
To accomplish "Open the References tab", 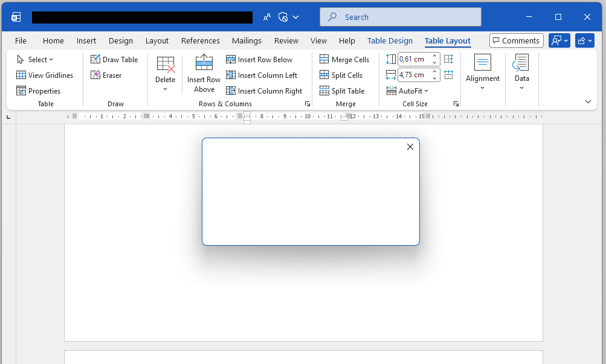I will [200, 40].
